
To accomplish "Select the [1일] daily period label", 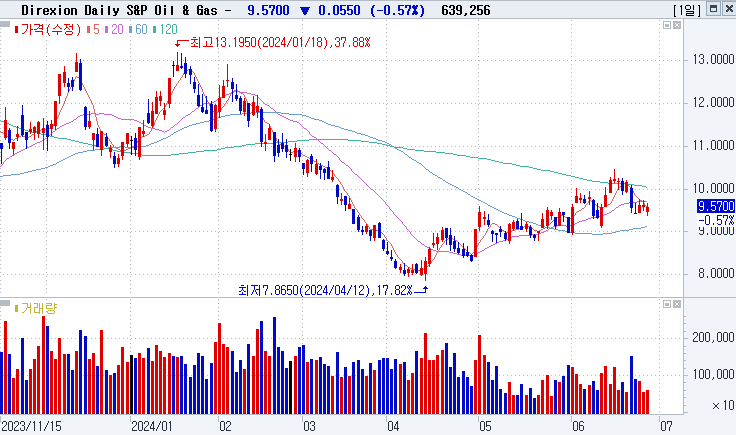I will 687,10.
